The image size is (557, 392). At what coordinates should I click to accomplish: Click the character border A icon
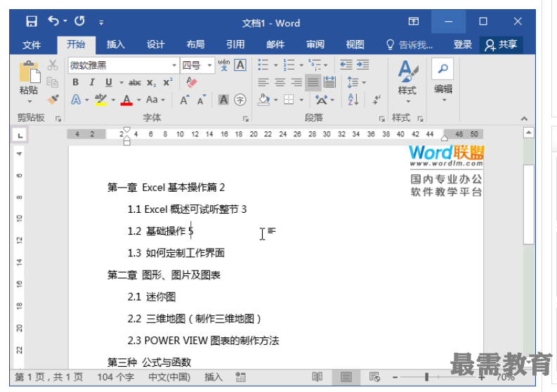(240, 65)
